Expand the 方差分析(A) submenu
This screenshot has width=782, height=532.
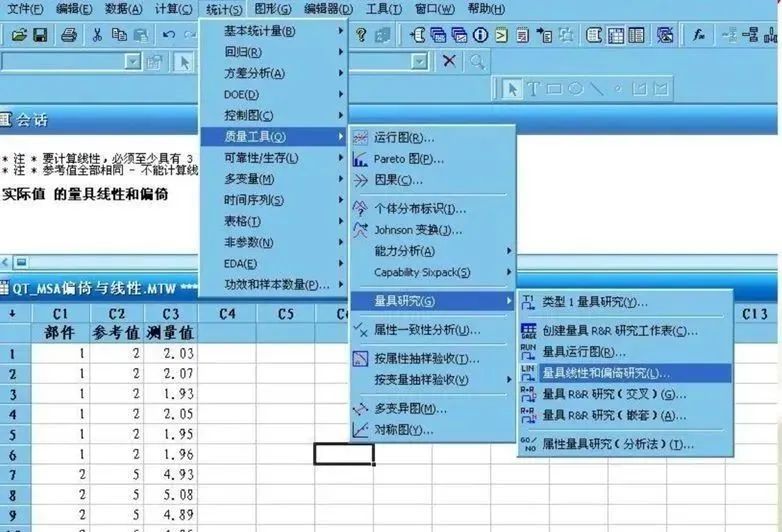pos(274,73)
